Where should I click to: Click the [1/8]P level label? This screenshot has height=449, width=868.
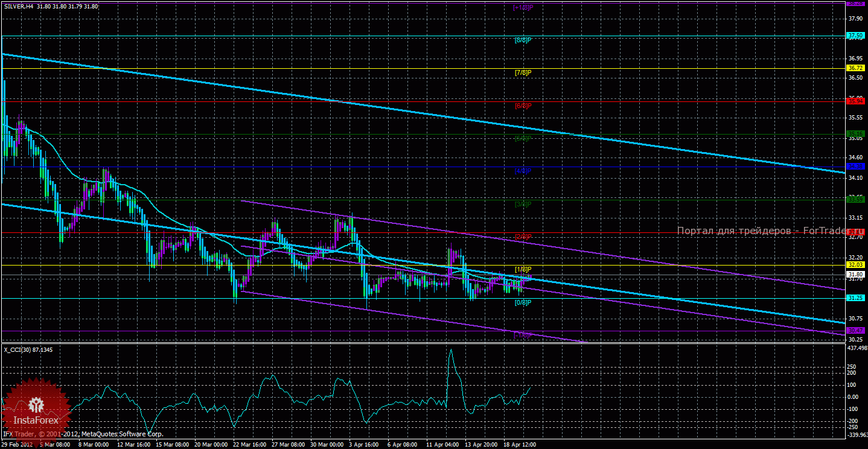coord(523,269)
